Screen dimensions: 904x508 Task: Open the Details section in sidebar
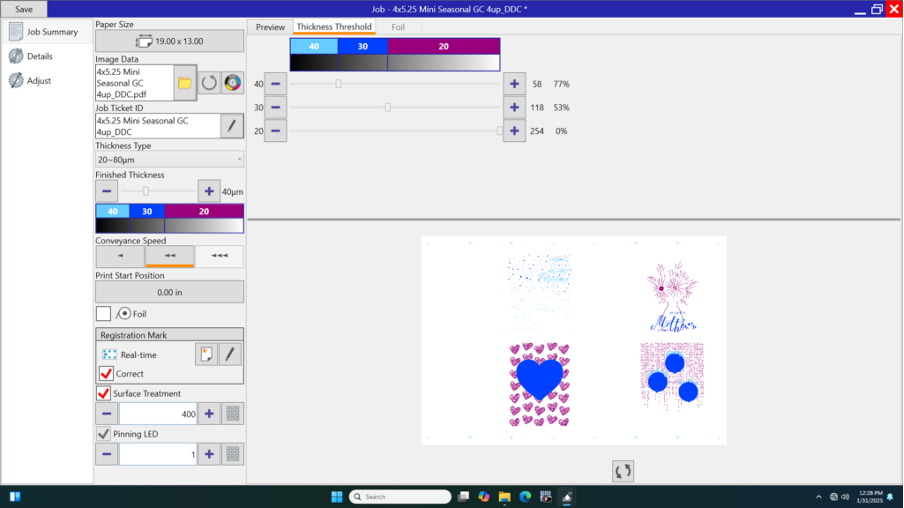pos(39,57)
